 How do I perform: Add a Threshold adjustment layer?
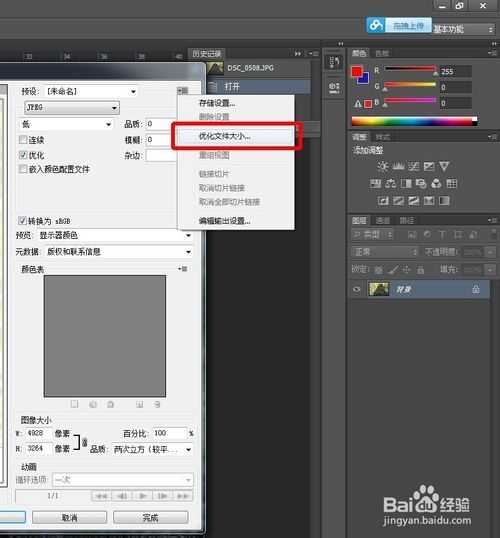(414, 200)
